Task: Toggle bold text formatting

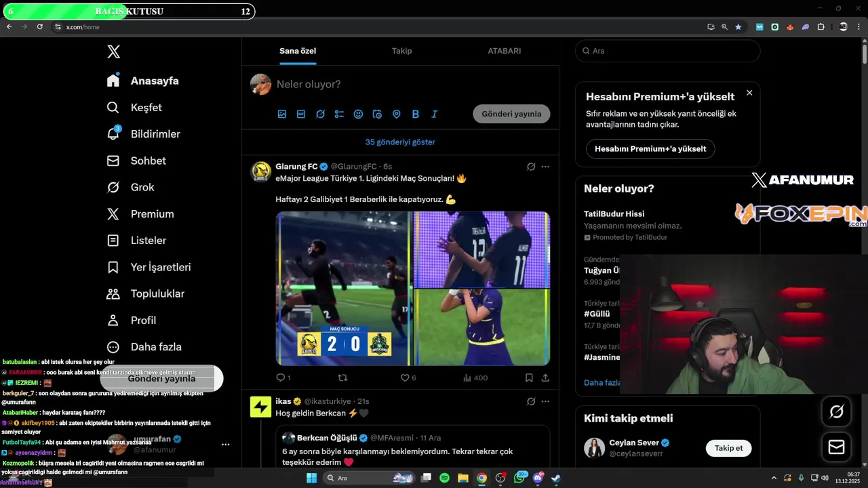Action: click(416, 114)
